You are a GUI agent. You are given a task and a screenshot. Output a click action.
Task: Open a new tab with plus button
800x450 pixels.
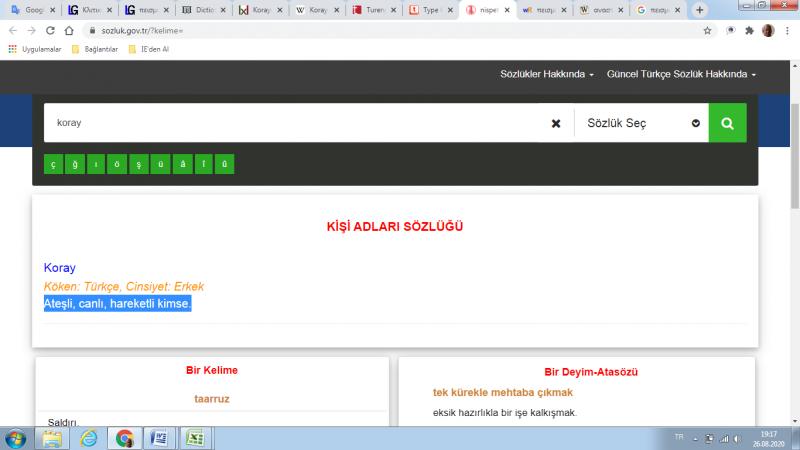(x=699, y=10)
